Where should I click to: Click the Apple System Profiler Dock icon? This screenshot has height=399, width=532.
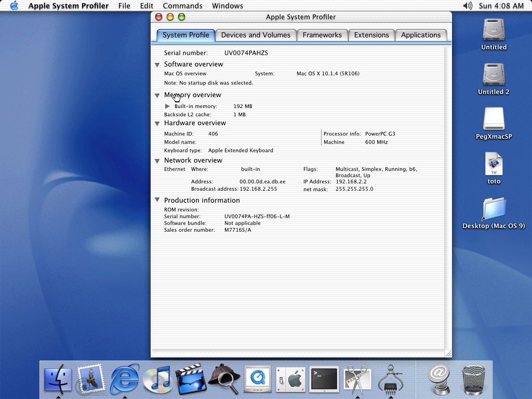click(391, 379)
